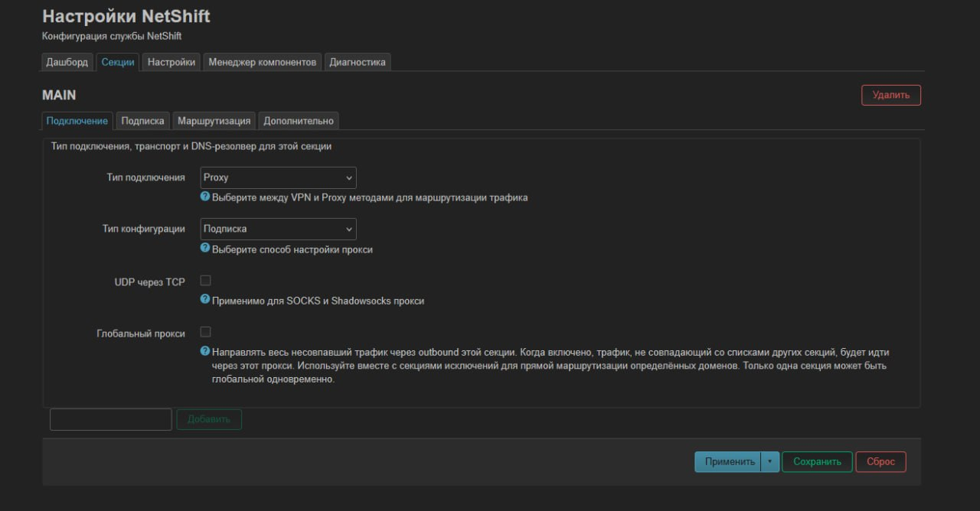Click the Применимо для SOCKS и Shadowsocks hint

click(x=318, y=301)
